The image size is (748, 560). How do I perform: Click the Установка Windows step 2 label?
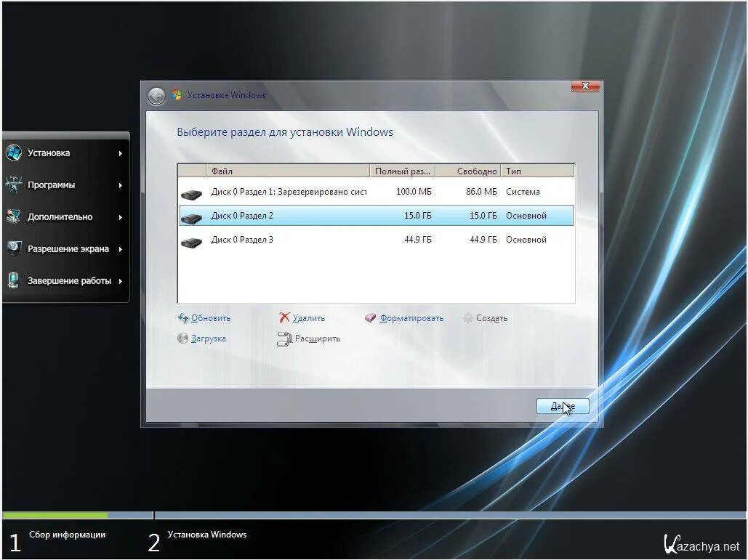click(x=207, y=535)
